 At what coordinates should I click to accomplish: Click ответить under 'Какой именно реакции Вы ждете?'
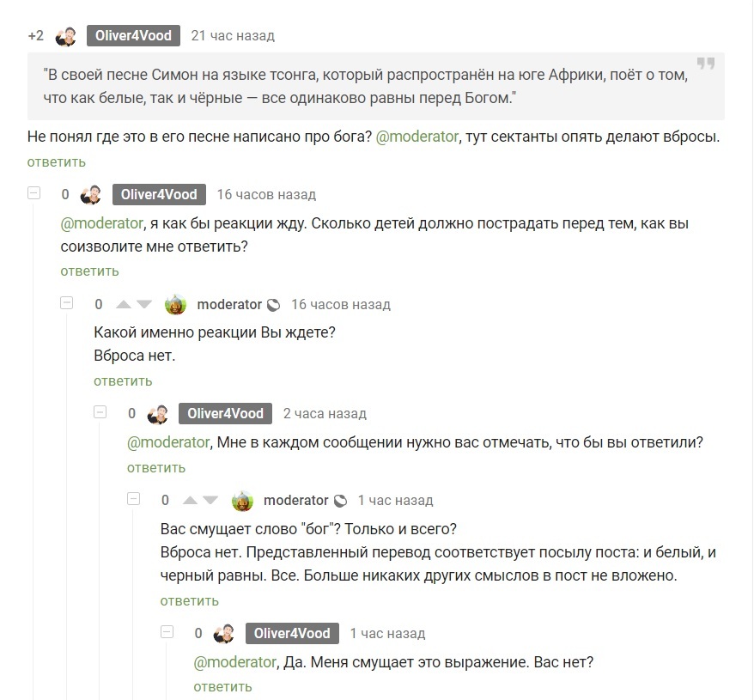(x=123, y=381)
